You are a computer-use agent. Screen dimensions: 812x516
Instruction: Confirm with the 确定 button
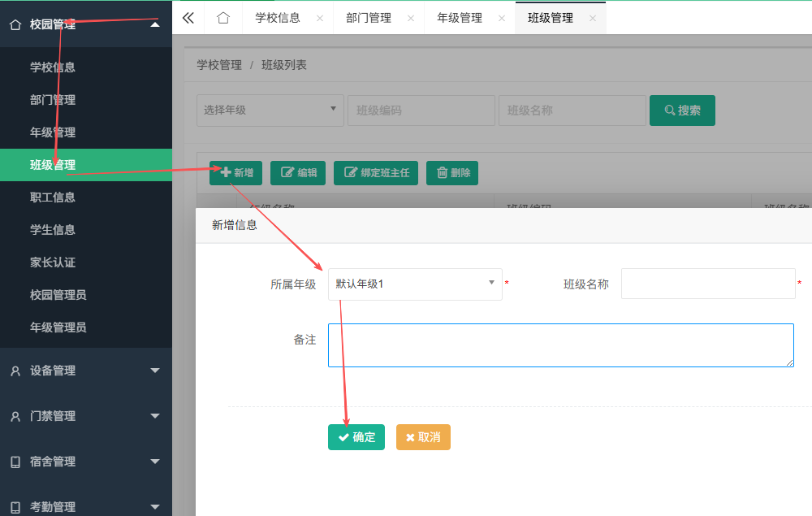click(x=356, y=437)
